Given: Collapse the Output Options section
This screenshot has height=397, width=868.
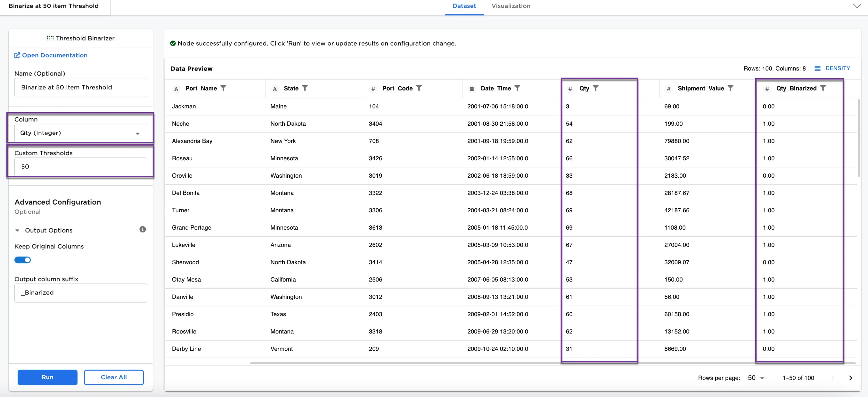Looking at the screenshot, I should 18,230.
